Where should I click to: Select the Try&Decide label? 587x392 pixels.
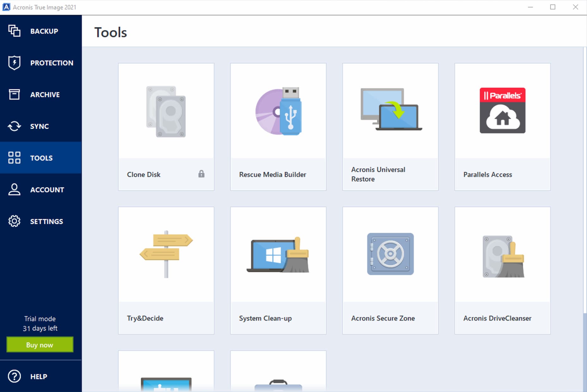click(145, 318)
